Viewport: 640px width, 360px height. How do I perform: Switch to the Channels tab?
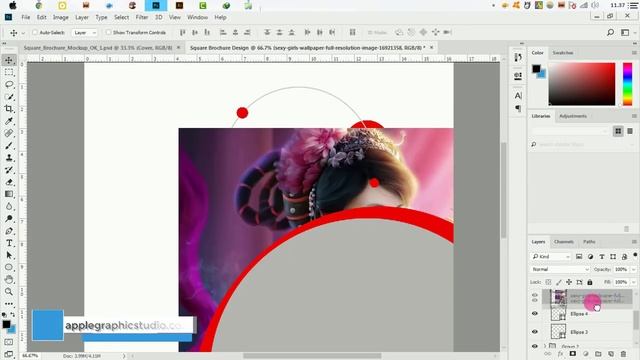coord(564,242)
